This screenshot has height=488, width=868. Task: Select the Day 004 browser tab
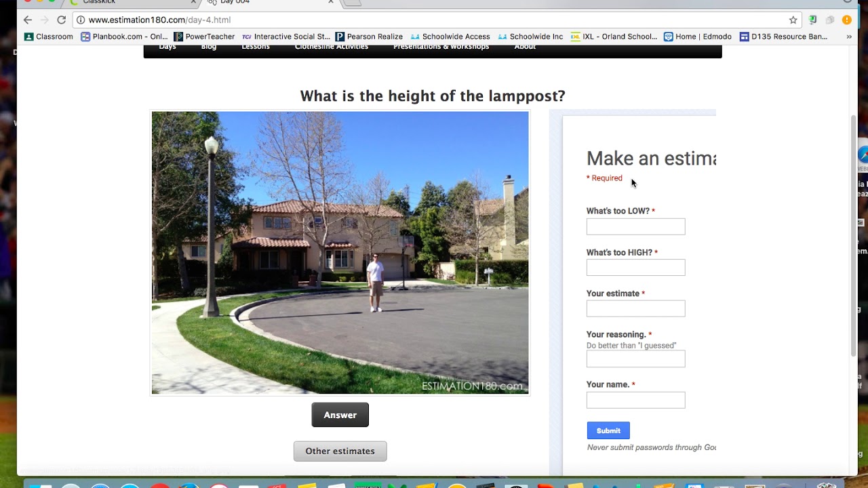pyautogui.click(x=270, y=2)
